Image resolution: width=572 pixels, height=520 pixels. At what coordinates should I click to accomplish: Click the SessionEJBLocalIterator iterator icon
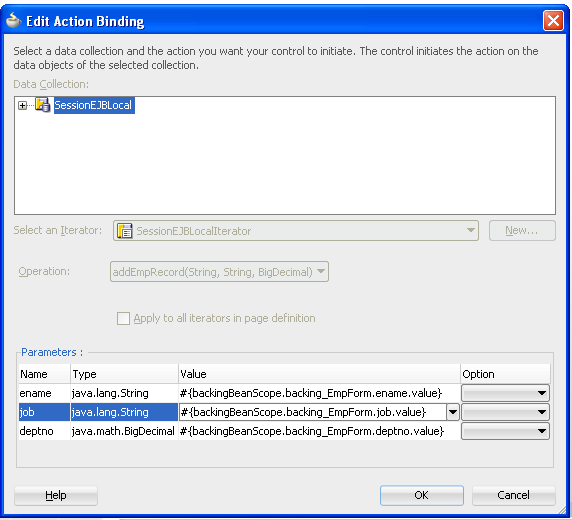pos(125,231)
